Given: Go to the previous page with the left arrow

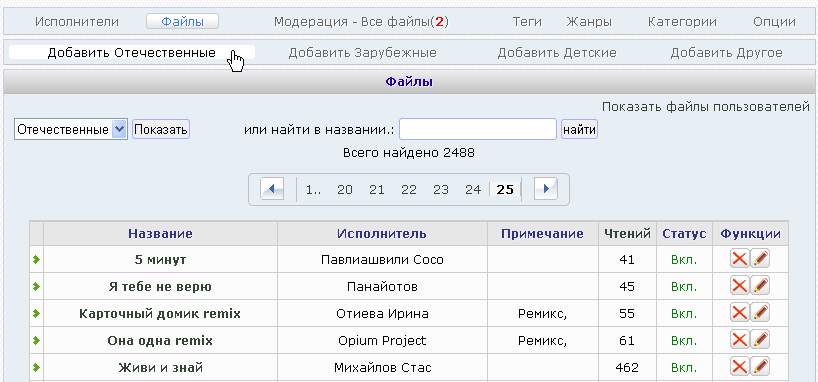Looking at the screenshot, I should (272, 189).
